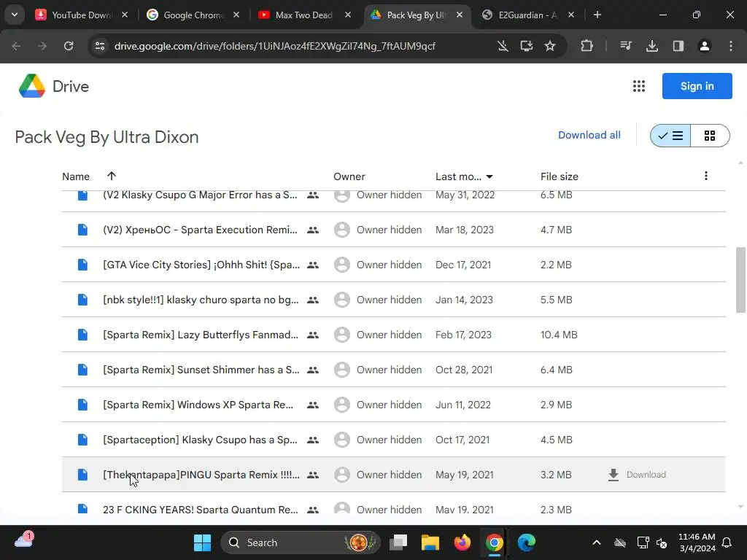Switch to list layout view

[670, 136]
